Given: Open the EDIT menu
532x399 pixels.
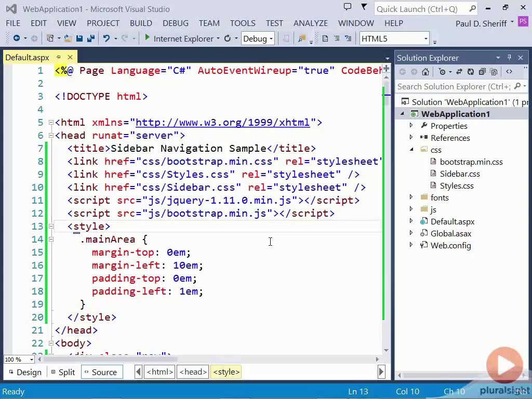Looking at the screenshot, I should (38, 23).
